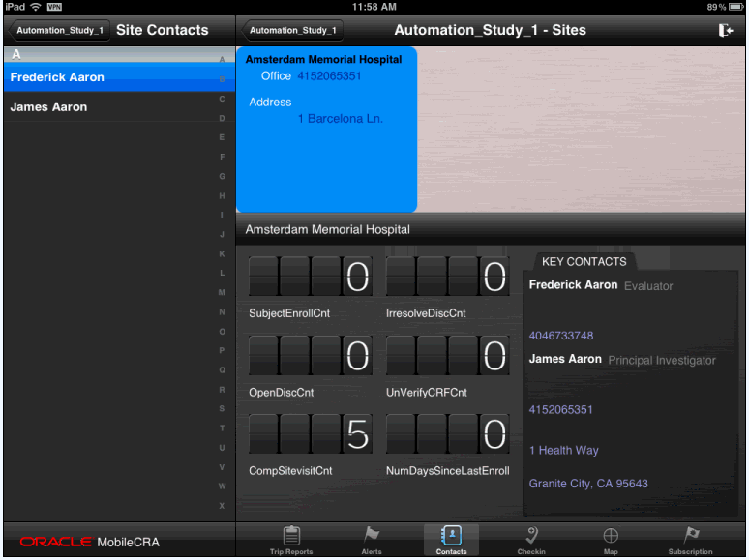The image size is (749, 560).
Task: Tap the battery indicator
Action: click(x=736, y=7)
